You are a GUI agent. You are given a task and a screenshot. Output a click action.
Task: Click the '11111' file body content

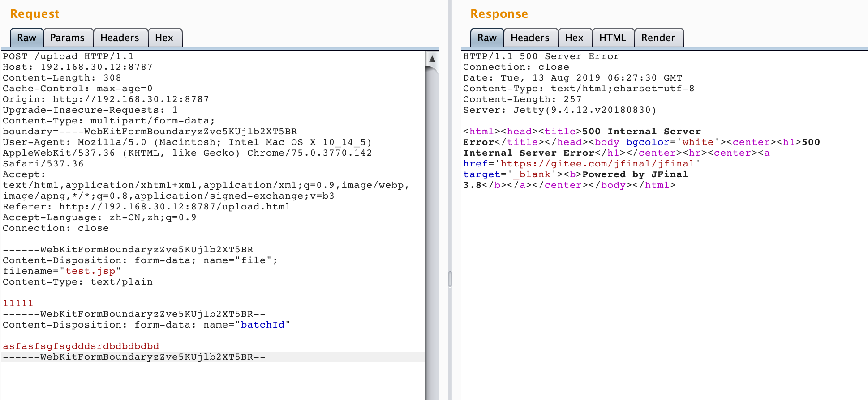tap(18, 303)
